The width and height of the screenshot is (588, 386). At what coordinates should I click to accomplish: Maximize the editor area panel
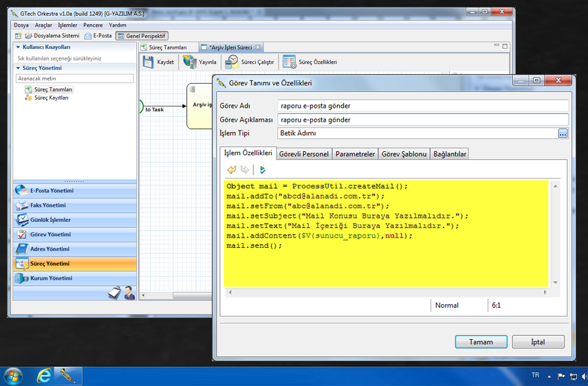pos(505,46)
